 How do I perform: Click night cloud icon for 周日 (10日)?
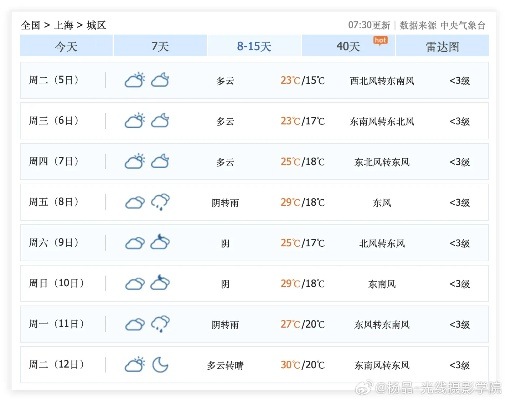click(x=160, y=283)
